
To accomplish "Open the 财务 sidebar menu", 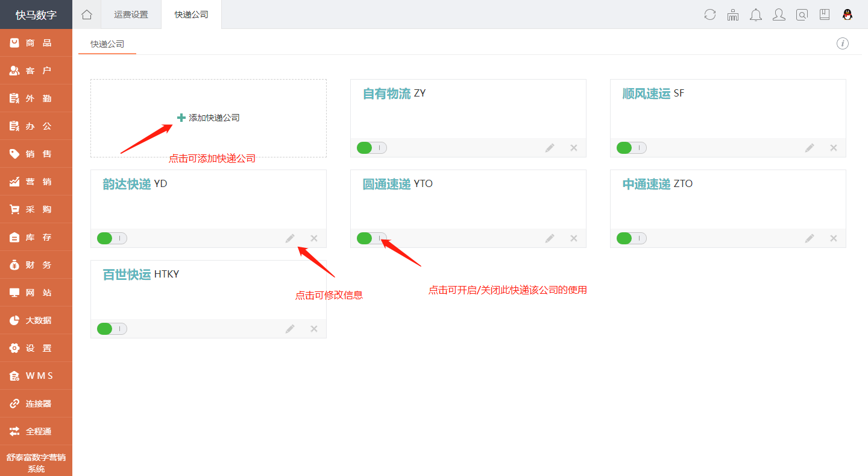I will [x=36, y=265].
